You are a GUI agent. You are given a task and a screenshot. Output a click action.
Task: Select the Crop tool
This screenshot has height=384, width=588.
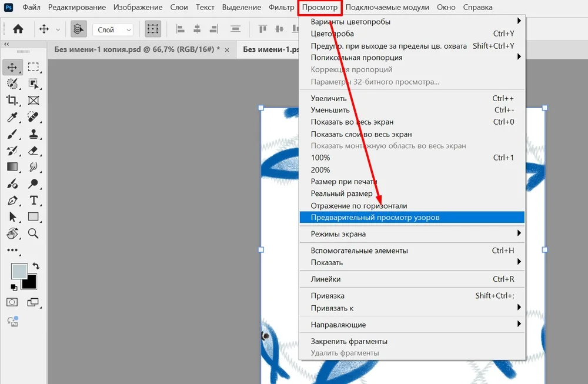[12, 100]
